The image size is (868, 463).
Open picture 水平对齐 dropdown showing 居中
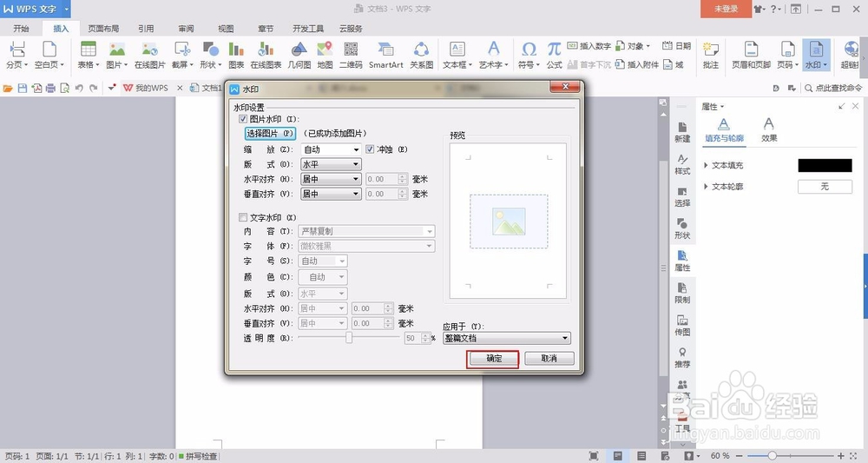coord(331,180)
